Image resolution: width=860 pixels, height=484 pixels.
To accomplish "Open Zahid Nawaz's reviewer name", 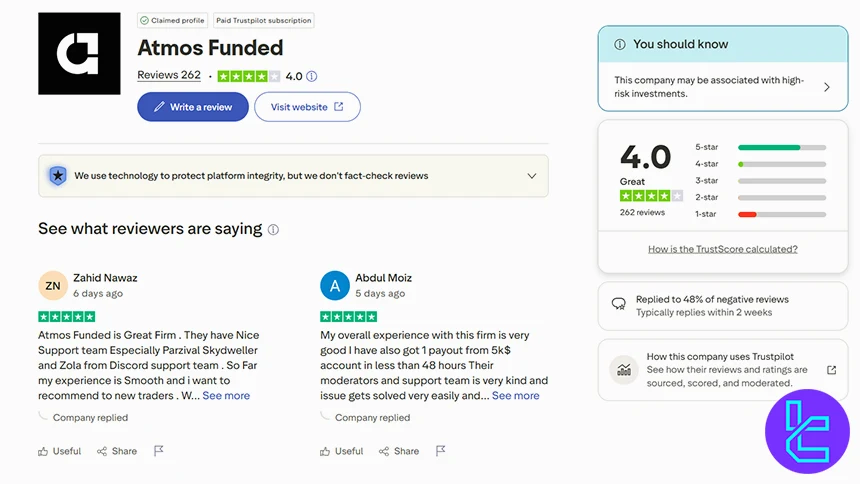I will tap(105, 278).
